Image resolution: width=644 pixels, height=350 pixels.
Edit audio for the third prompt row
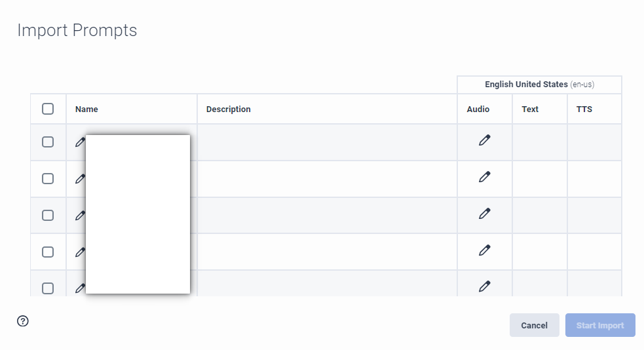(485, 214)
